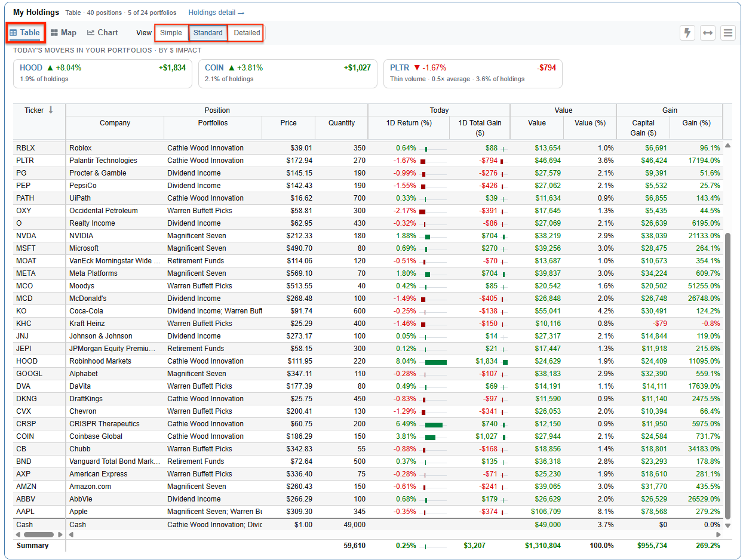The height and width of the screenshot is (560, 743).
Task: Click the vertical scrollbar down arrow
Action: click(x=727, y=525)
